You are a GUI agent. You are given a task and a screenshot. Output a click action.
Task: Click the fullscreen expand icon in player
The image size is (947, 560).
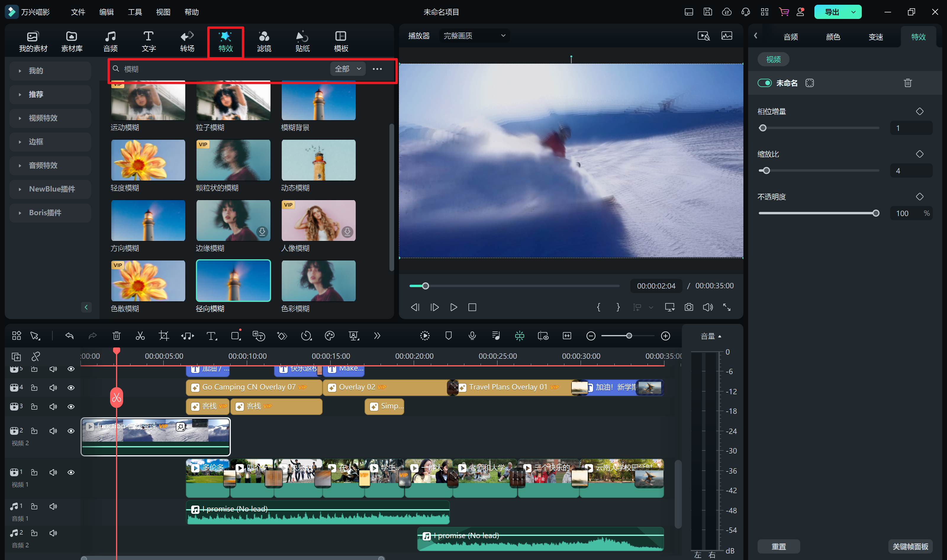pos(727,307)
